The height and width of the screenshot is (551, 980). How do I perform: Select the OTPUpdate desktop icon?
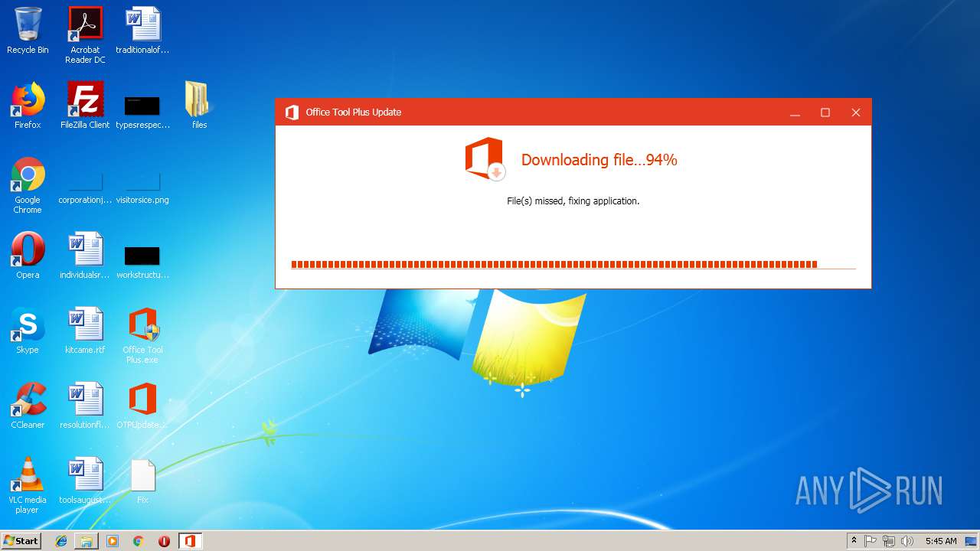point(142,406)
